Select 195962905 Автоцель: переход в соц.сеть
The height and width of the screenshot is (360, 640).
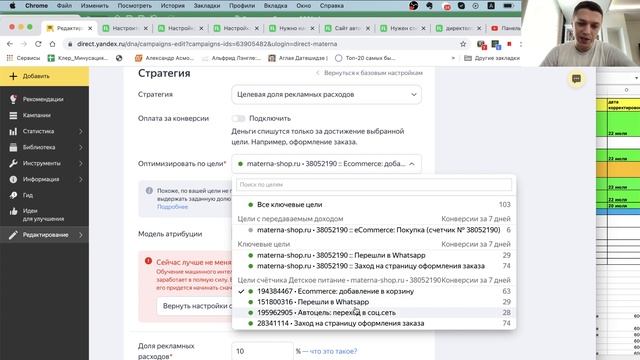(x=373, y=312)
